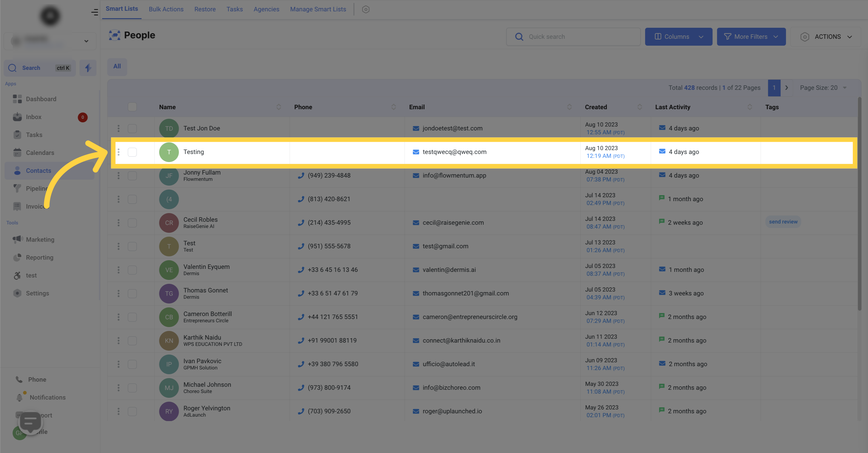
Task: Click the email icon for Michael Johnson
Action: [x=416, y=388]
